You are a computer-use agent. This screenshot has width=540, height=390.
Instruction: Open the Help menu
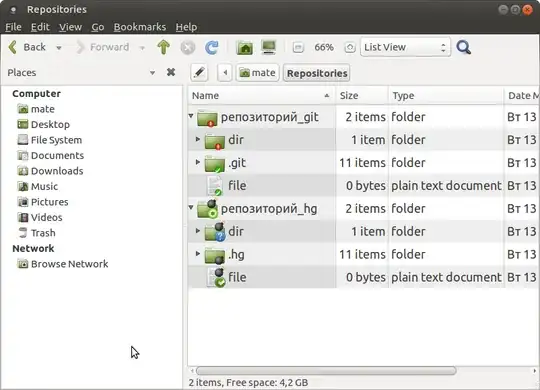click(186, 27)
